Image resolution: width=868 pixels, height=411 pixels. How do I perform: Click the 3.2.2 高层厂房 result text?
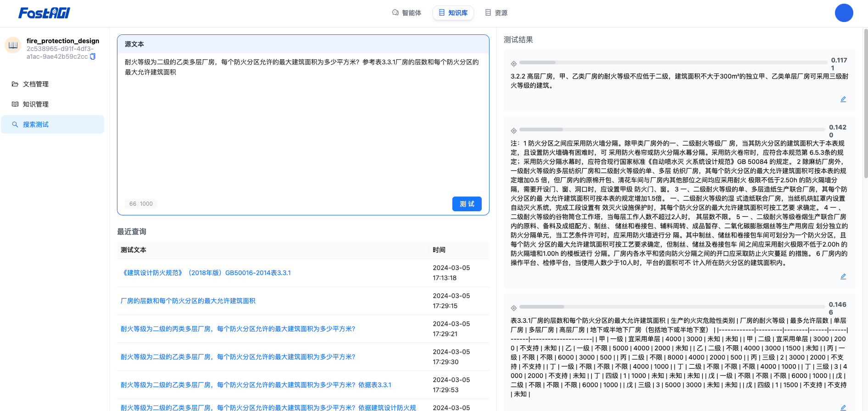[679, 81]
